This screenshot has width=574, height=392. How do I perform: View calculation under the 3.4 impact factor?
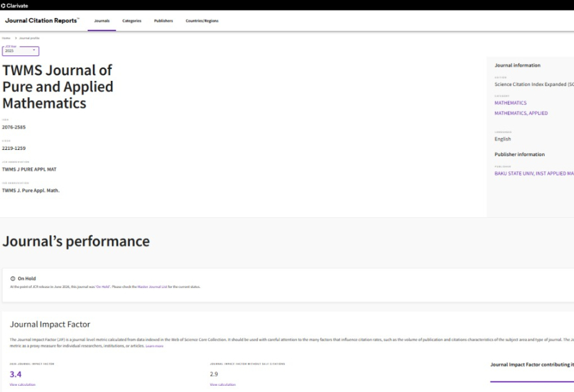pos(22,385)
